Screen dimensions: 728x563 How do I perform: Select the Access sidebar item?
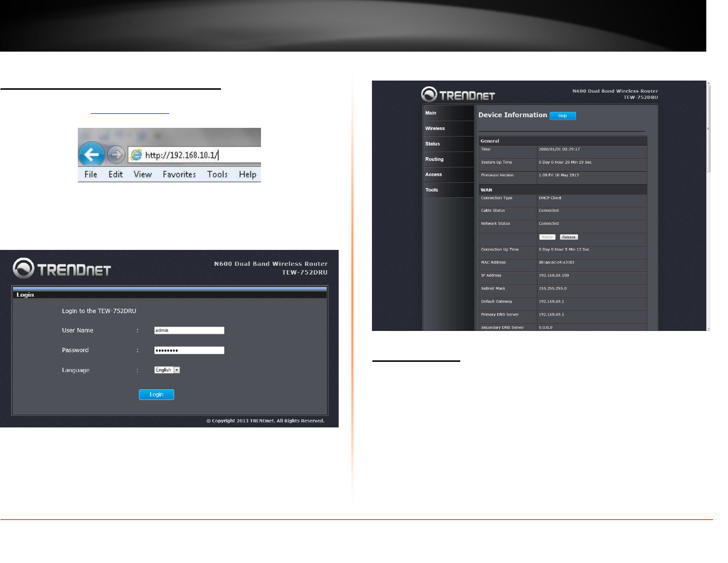click(448, 175)
